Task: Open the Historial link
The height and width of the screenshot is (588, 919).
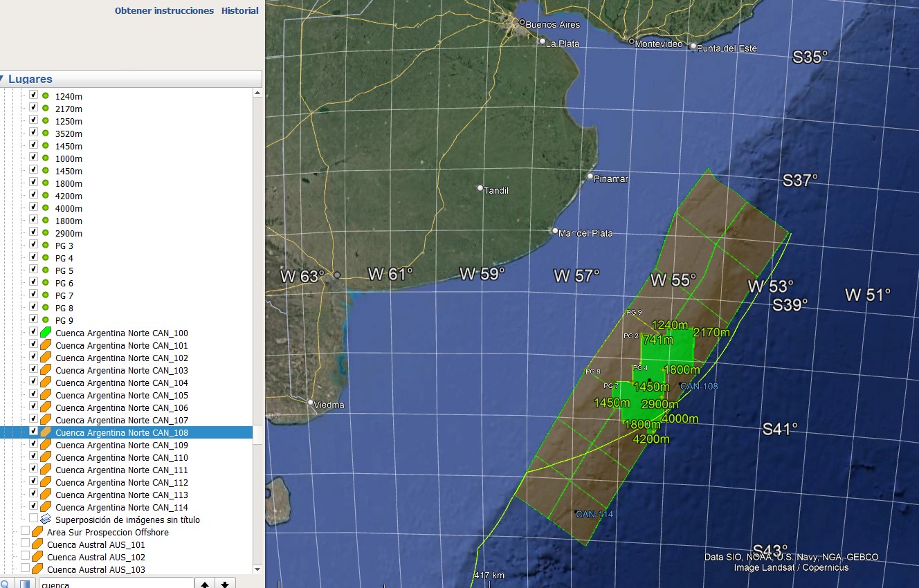Action: tap(239, 11)
